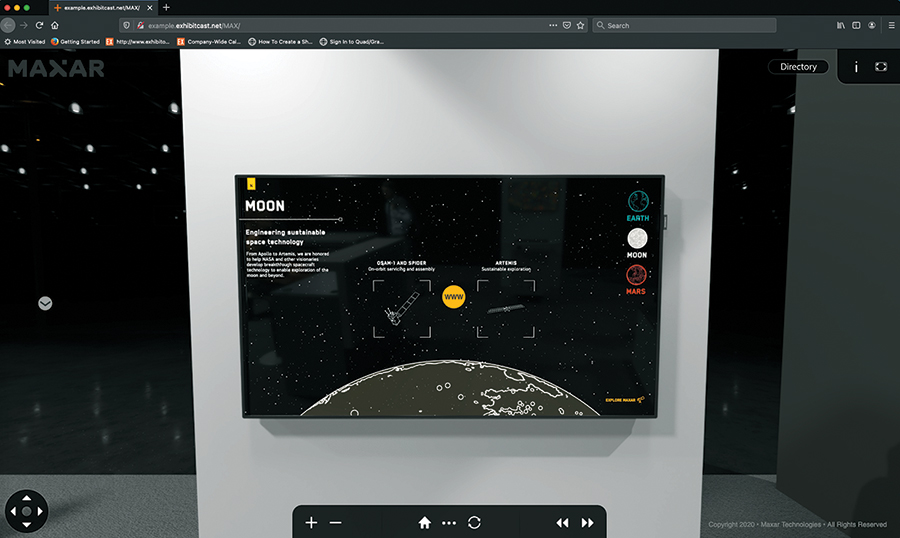
Task: Click the MAXAR logo
Action: pyautogui.click(x=56, y=68)
